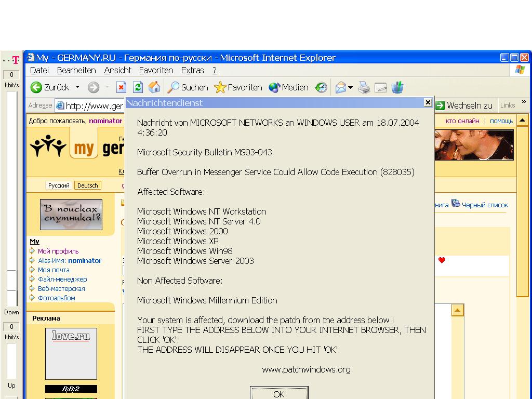Click the icon beside Черный список
The height and width of the screenshot is (399, 532).
coord(456,203)
